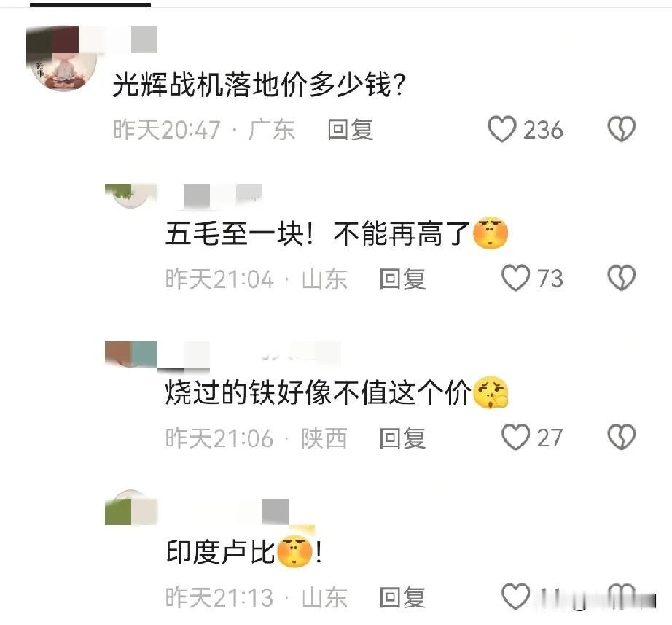Screen dimensions: 672x625
Task: Dislike the 五毛至一块 reply
Action: click(x=621, y=278)
